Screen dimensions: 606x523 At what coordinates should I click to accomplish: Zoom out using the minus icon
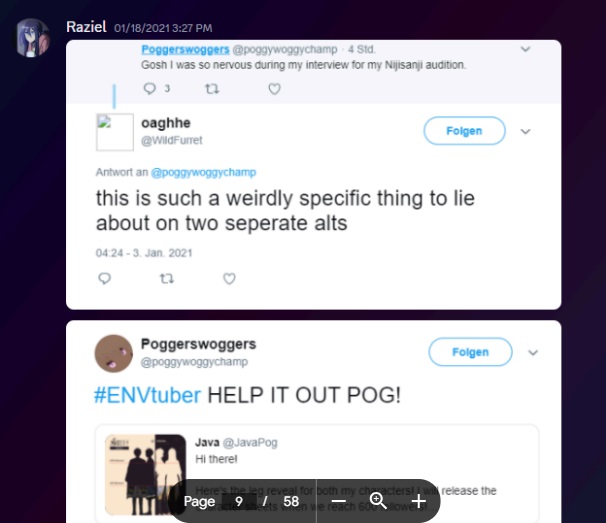(x=339, y=501)
